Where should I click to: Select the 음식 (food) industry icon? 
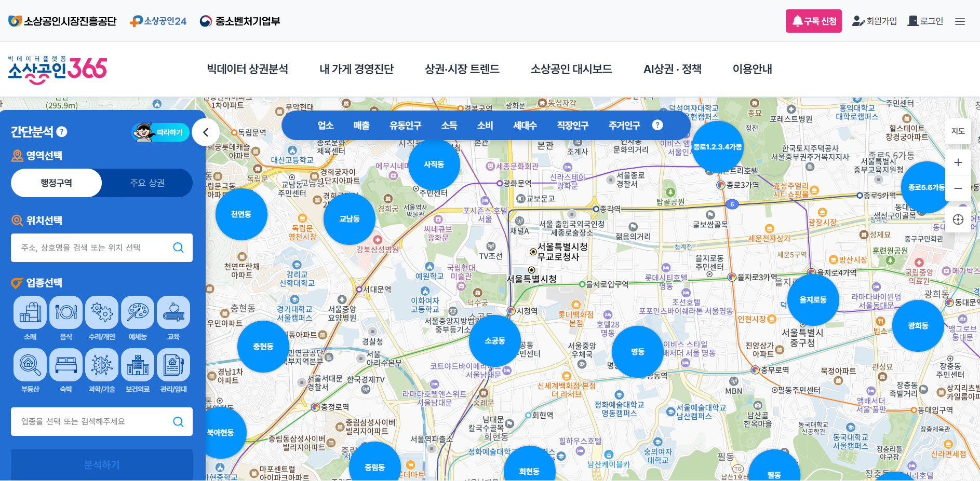click(66, 312)
